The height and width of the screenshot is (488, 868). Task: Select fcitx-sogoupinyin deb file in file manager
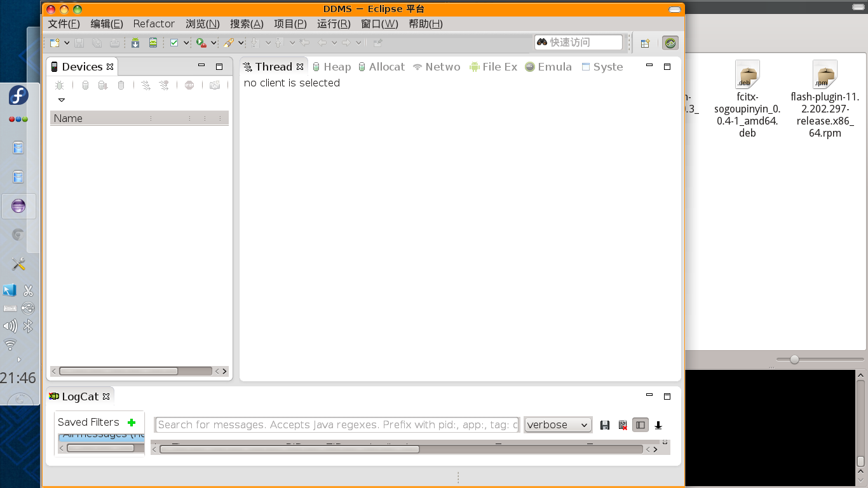click(747, 100)
